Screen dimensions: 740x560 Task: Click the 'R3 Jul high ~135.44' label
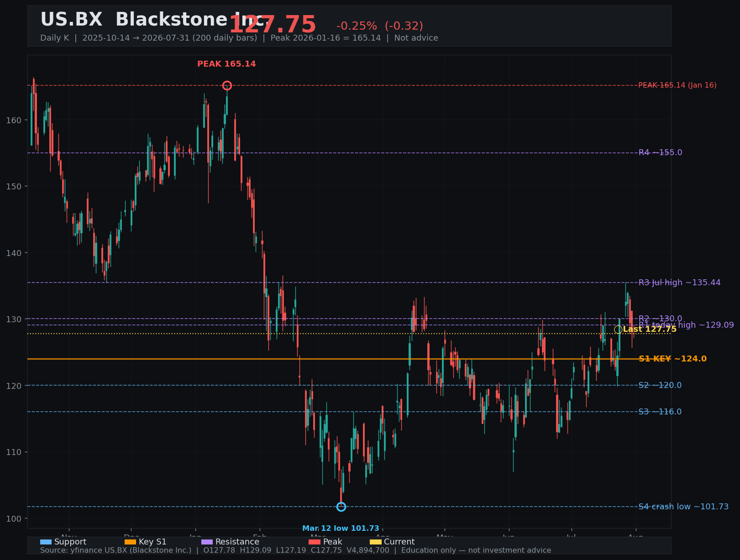679,283
